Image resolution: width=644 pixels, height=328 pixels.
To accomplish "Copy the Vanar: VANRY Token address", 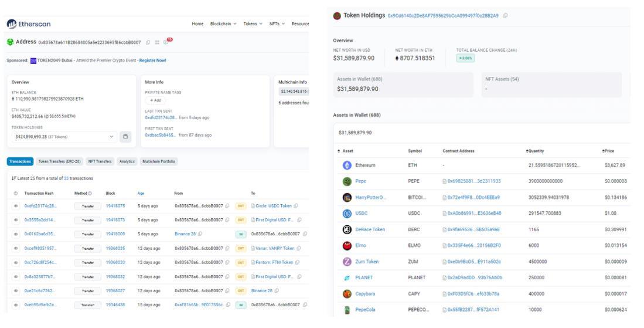I will (299, 248).
